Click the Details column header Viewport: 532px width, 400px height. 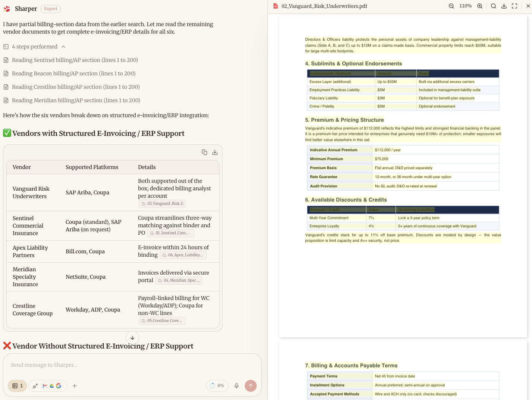click(x=147, y=167)
